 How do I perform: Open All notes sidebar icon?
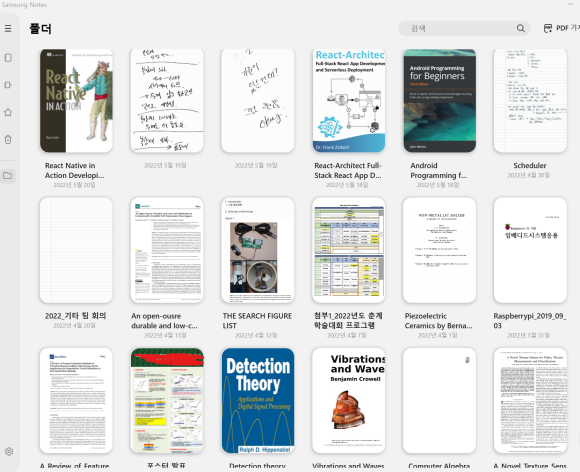[8, 58]
